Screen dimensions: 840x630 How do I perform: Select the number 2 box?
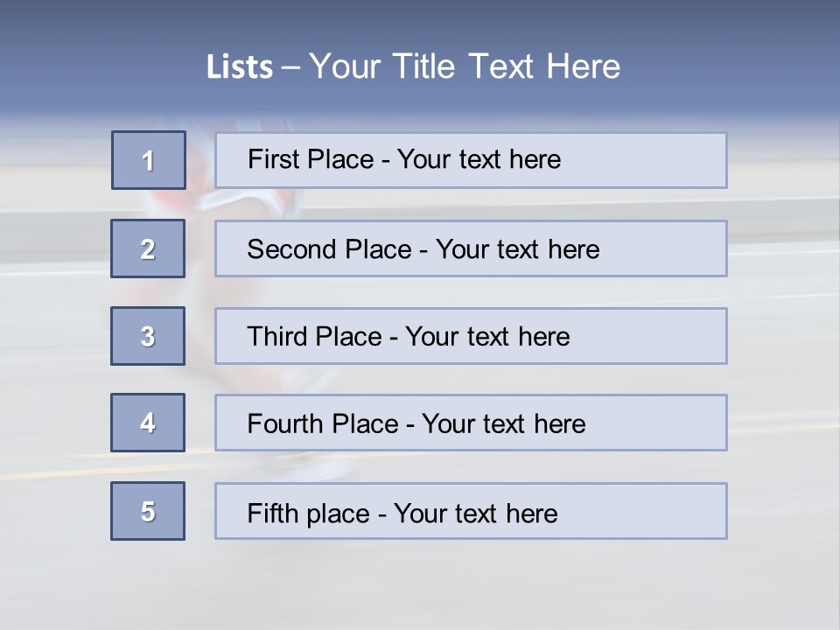coord(148,248)
